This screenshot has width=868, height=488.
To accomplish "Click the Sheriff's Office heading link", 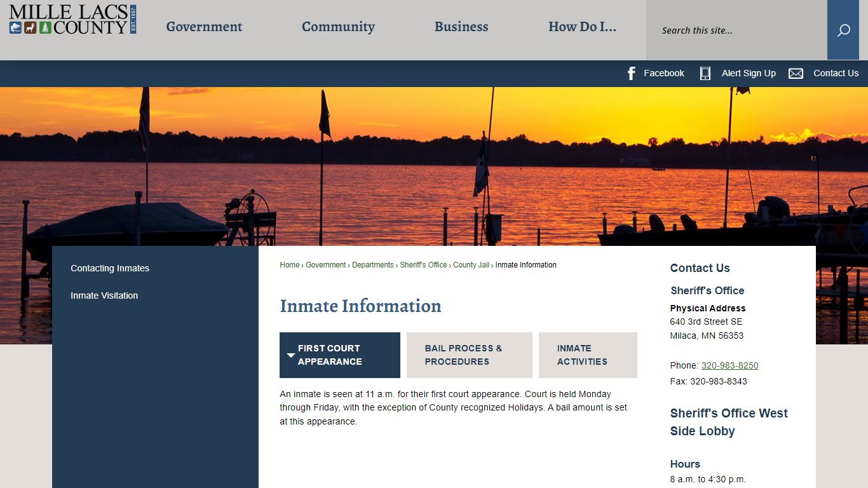I will pyautogui.click(x=707, y=290).
